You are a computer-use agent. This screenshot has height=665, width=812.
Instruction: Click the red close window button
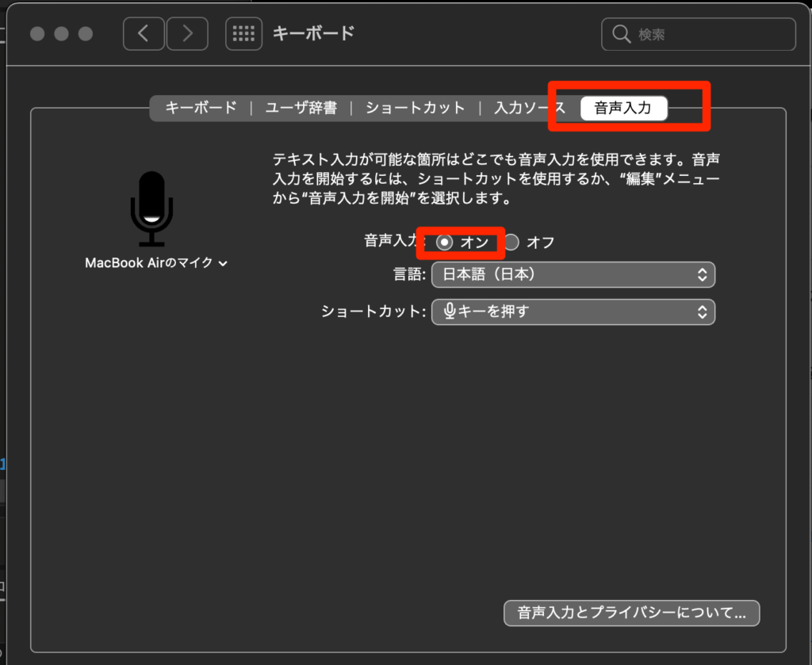click(37, 34)
